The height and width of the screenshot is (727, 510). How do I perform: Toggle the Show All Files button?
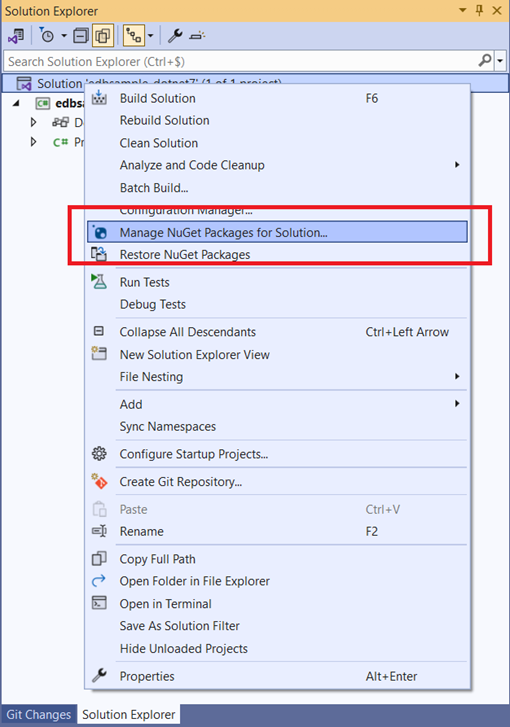click(x=103, y=36)
